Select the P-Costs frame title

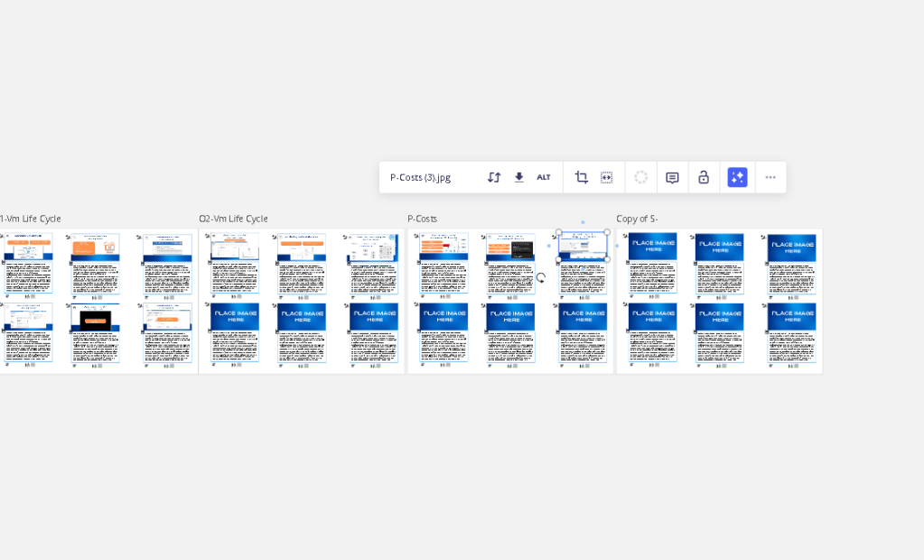tap(423, 219)
